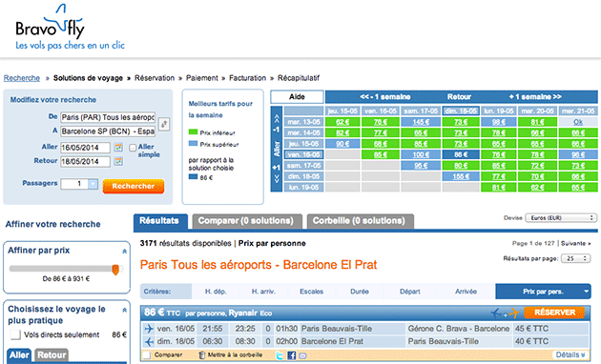The width and height of the screenshot is (601, 364).
Task: Select the 155 € fare in dim. 18-05 row
Action: 461,176
